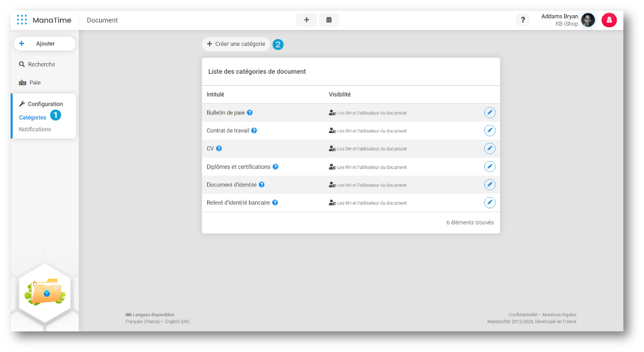Open the Confidentialité link
Screen dimensions: 644x352
[x=523, y=315]
